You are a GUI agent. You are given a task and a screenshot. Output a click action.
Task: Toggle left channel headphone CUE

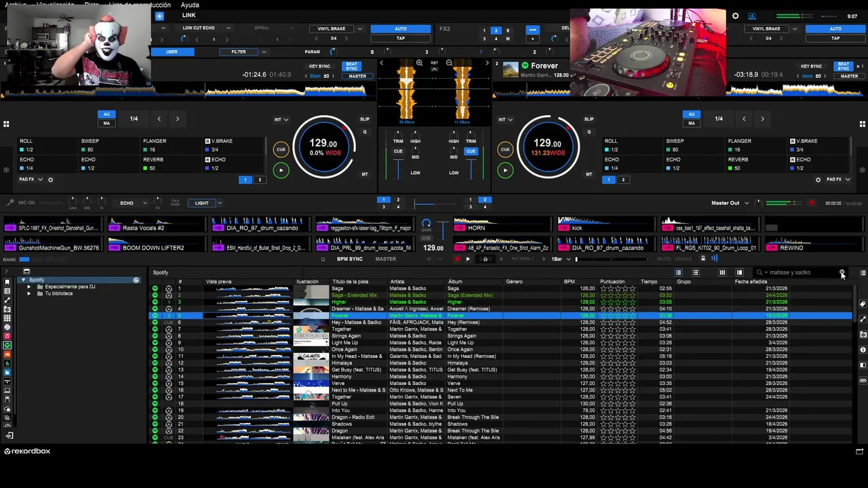tap(398, 151)
